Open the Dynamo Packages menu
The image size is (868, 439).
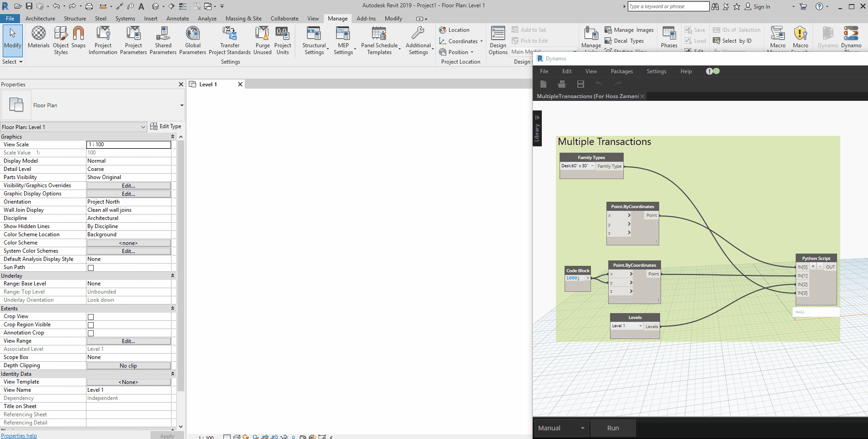tap(622, 71)
